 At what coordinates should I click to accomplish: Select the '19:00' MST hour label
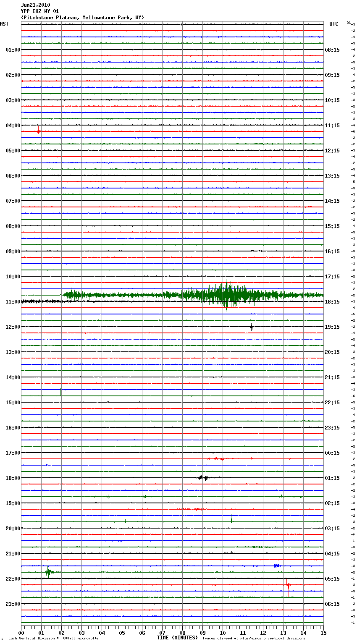pyautogui.click(x=13, y=503)
